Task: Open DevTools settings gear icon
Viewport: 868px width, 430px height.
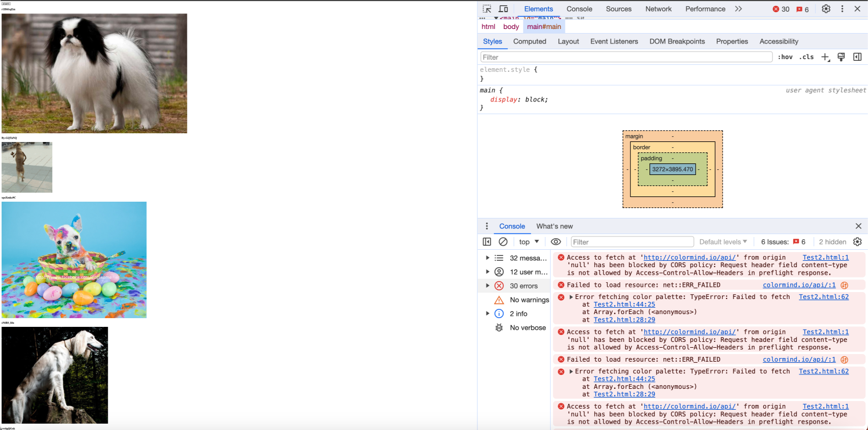Action: click(x=826, y=9)
